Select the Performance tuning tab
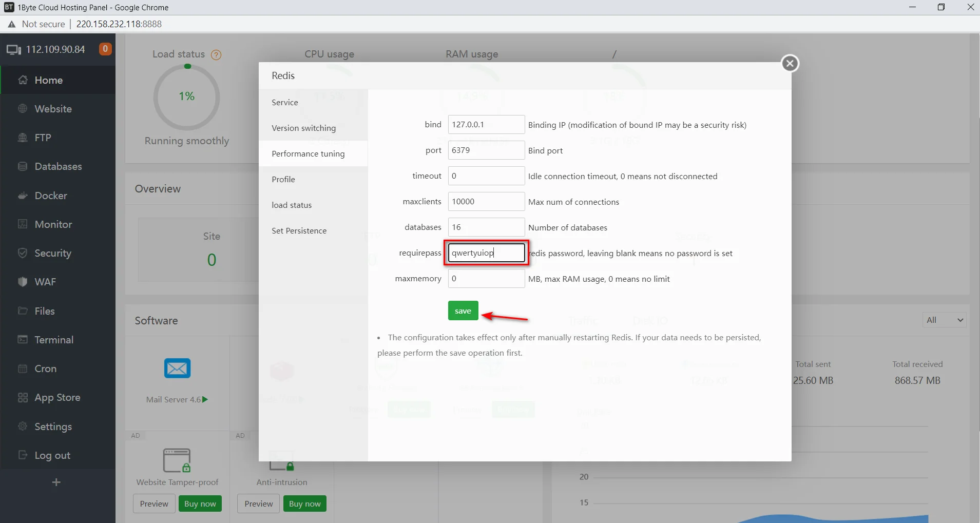The width and height of the screenshot is (980, 523). click(313, 153)
